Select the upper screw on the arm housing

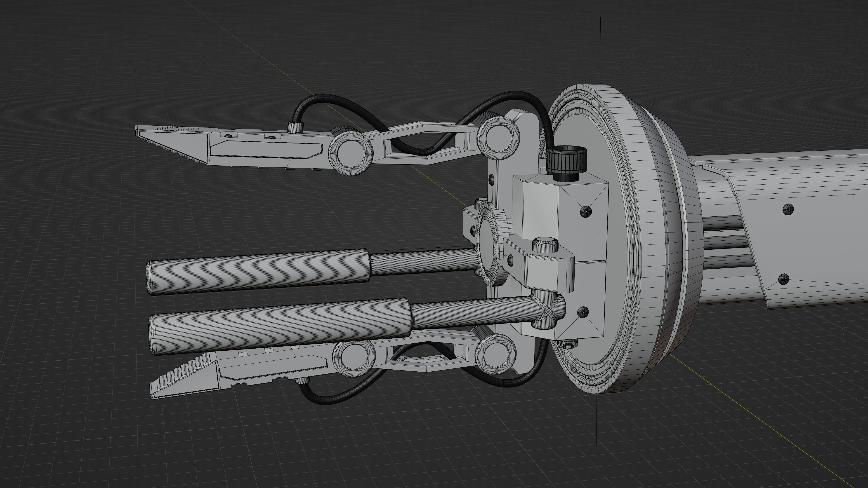[788, 209]
